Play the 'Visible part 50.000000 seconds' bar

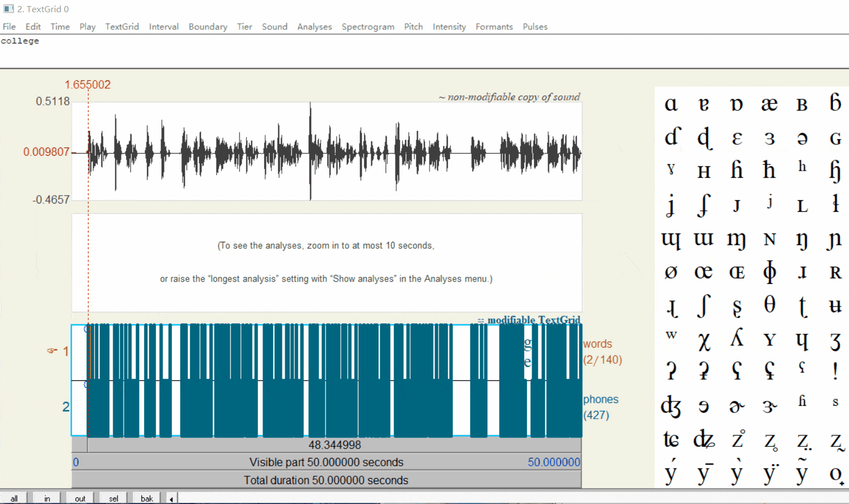point(326,462)
